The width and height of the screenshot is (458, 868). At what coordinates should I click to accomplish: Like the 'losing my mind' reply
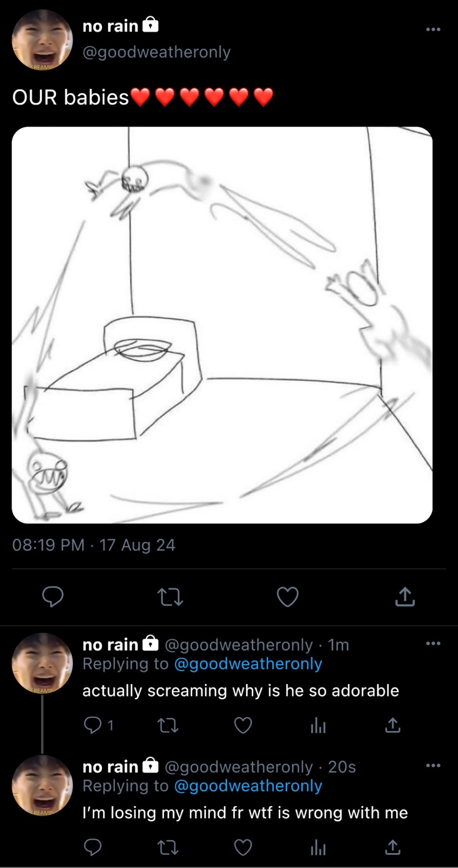tap(243, 847)
